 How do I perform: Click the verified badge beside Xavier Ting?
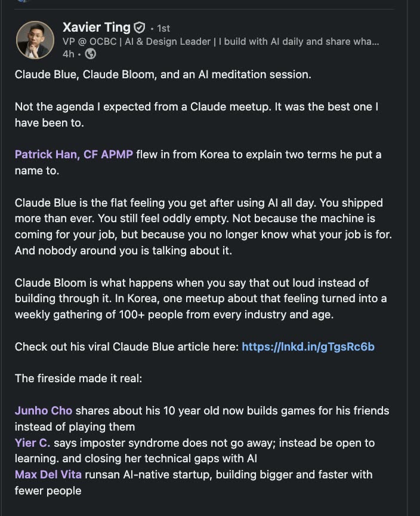[140, 27]
